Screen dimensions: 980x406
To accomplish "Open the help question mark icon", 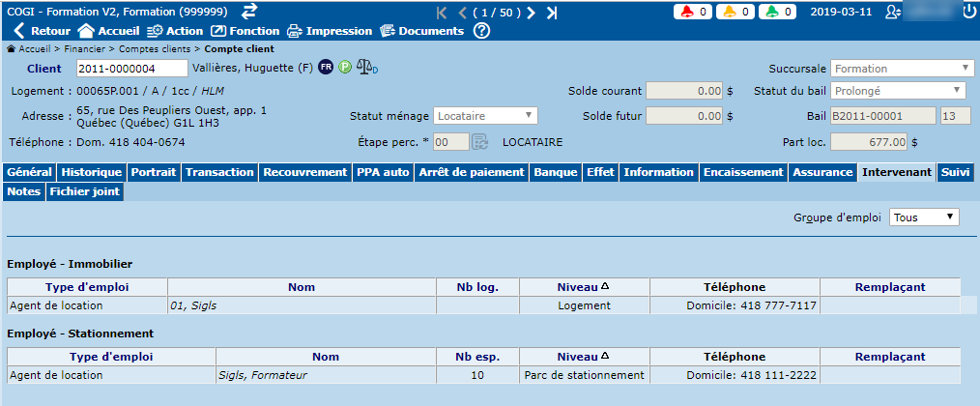I will pyautogui.click(x=481, y=31).
